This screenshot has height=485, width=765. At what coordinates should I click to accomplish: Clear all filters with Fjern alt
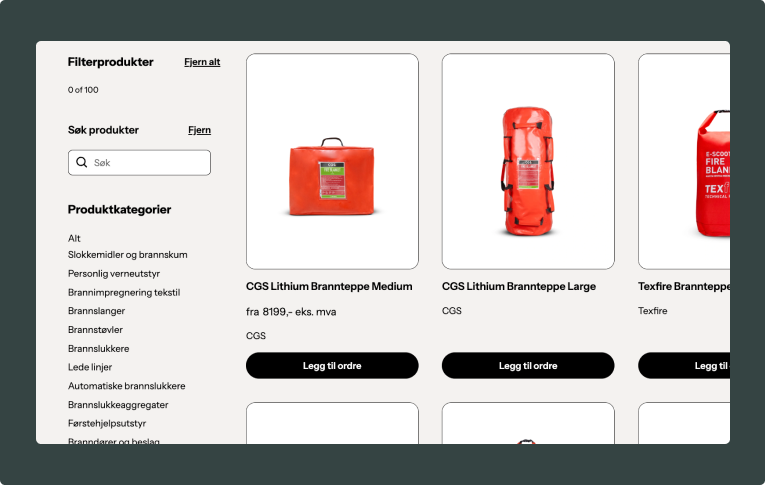point(202,62)
